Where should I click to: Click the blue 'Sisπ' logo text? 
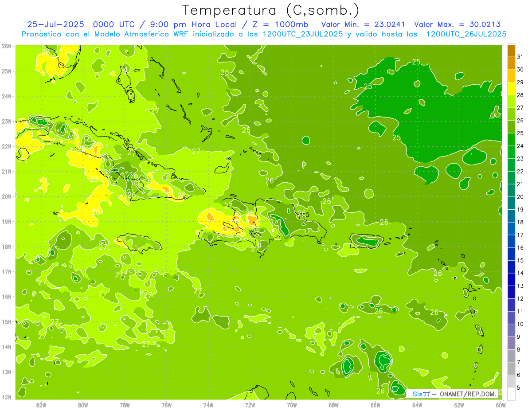421,394
